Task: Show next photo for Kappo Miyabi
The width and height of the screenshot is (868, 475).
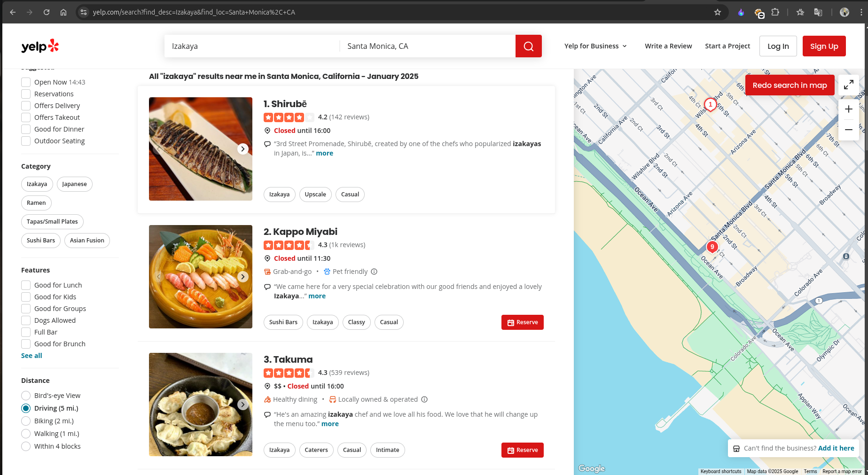Action: pyautogui.click(x=242, y=277)
